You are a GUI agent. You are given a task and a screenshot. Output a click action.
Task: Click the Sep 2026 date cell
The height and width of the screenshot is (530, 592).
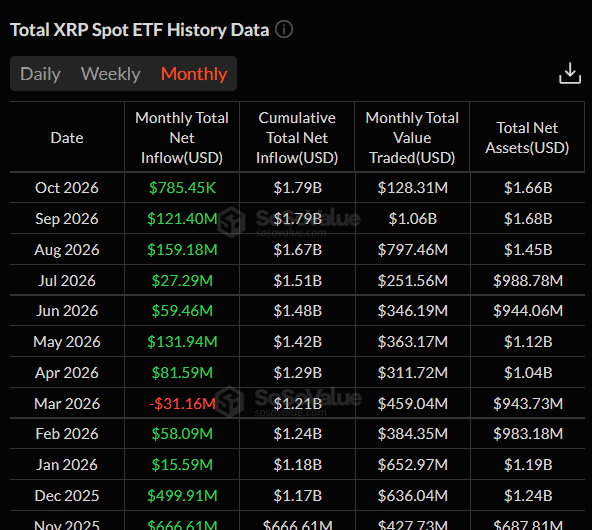click(x=67, y=219)
